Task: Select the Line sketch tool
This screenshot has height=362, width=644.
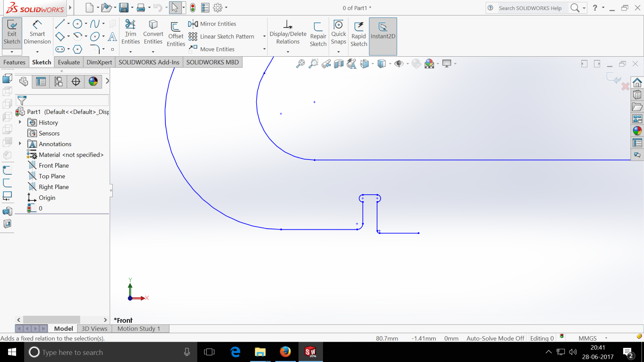Action: (x=60, y=24)
